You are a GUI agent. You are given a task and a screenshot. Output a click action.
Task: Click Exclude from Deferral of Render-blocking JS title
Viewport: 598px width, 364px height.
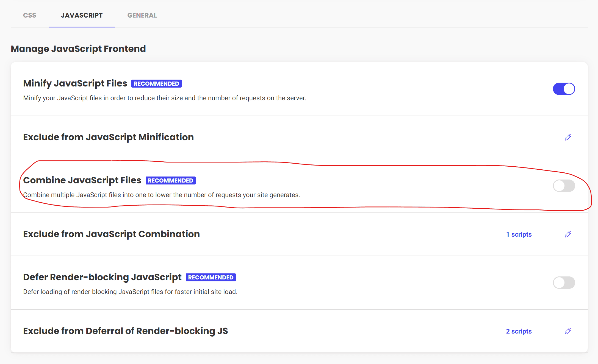[125, 331]
